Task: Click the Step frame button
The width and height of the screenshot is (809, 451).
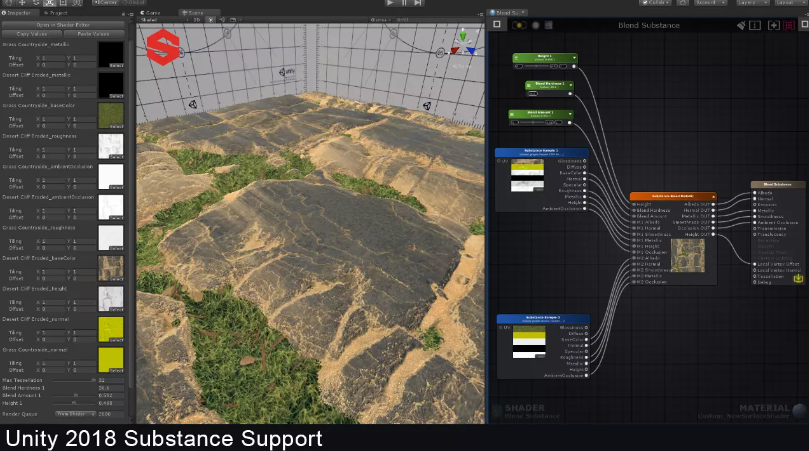Action: (418, 3)
